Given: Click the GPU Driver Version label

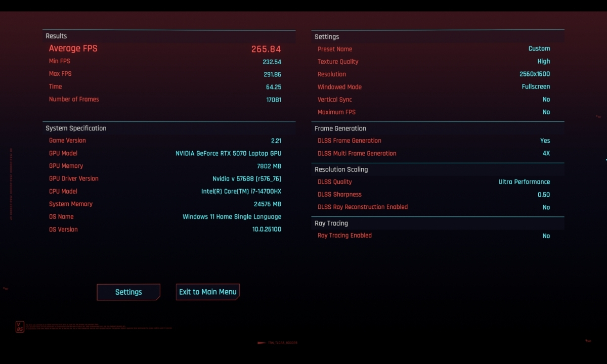Looking at the screenshot, I should (74, 178).
